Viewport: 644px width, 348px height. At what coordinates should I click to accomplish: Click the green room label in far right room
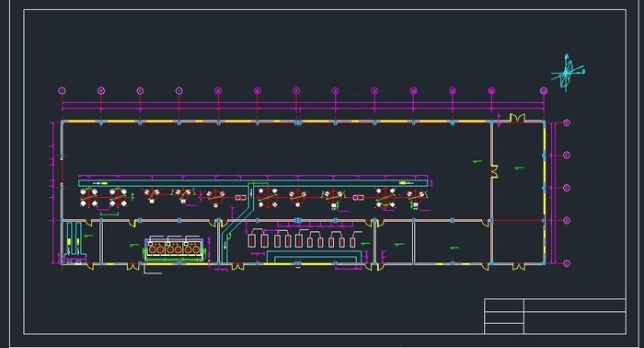point(519,168)
